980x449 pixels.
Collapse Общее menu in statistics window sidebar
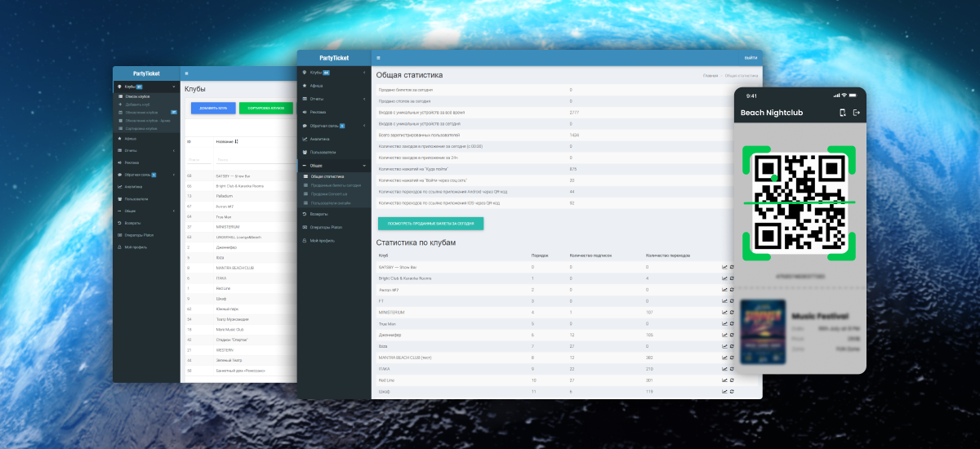tap(333, 166)
